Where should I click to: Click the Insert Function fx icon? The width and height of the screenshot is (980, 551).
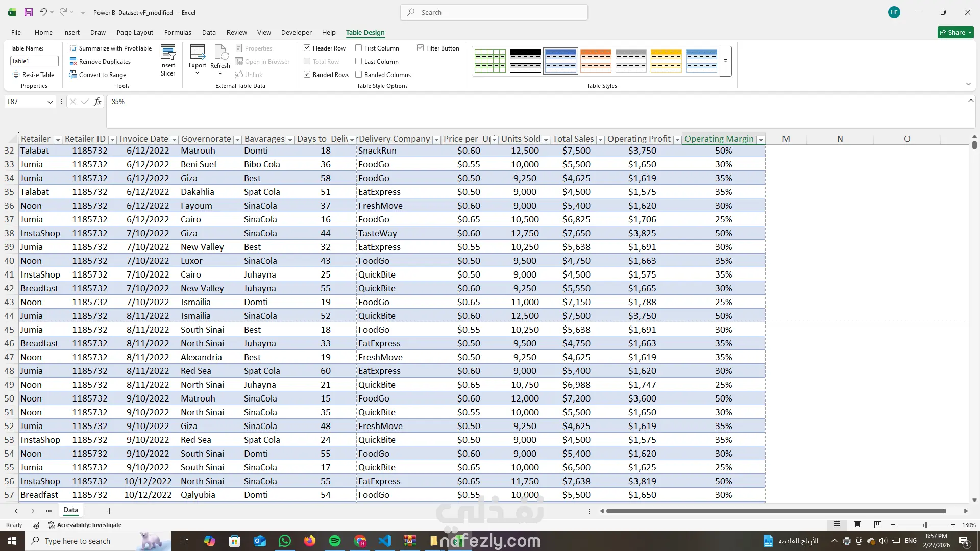click(x=97, y=102)
